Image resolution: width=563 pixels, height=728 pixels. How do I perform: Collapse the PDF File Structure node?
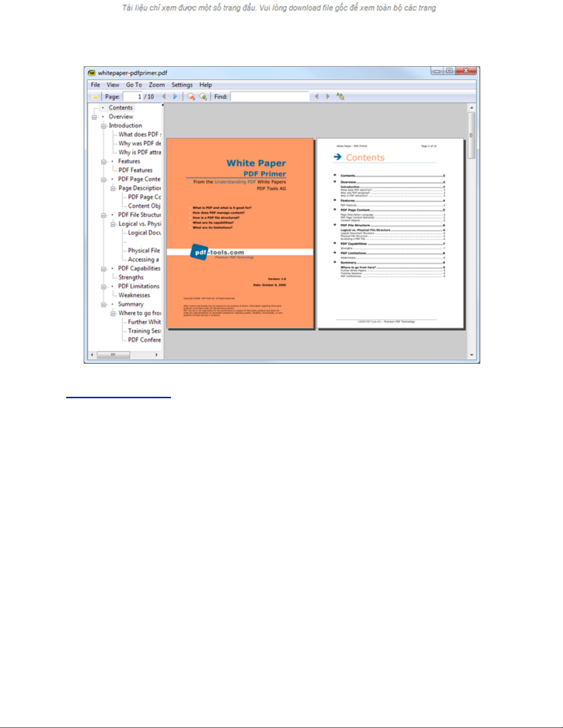click(x=104, y=215)
